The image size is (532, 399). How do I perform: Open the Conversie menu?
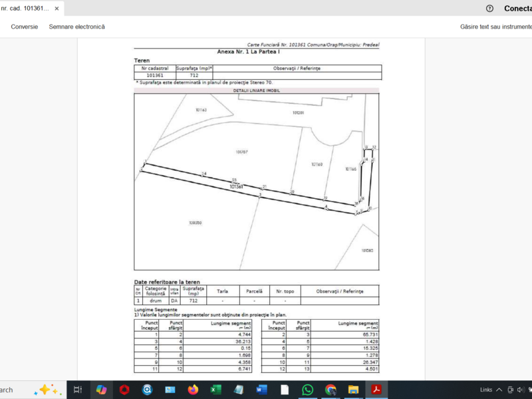(x=25, y=27)
